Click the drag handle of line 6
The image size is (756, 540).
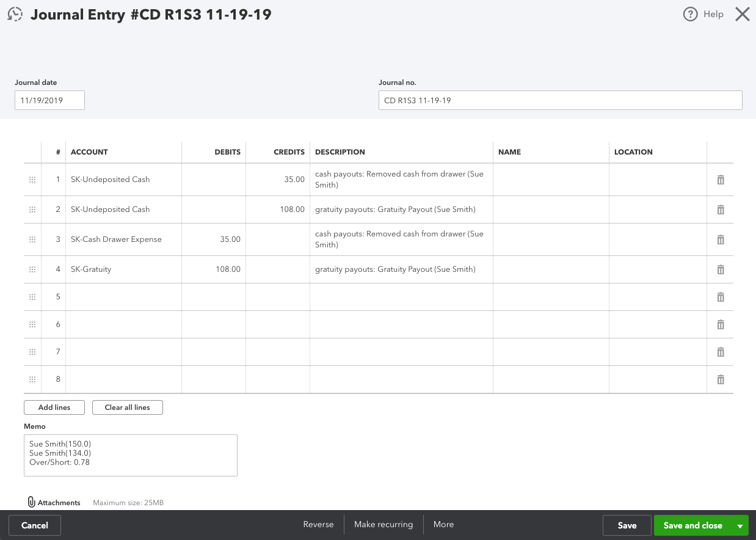32,324
